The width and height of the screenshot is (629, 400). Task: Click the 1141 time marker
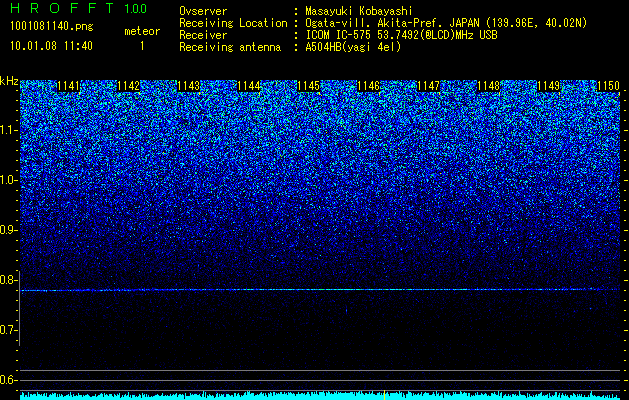point(69,86)
